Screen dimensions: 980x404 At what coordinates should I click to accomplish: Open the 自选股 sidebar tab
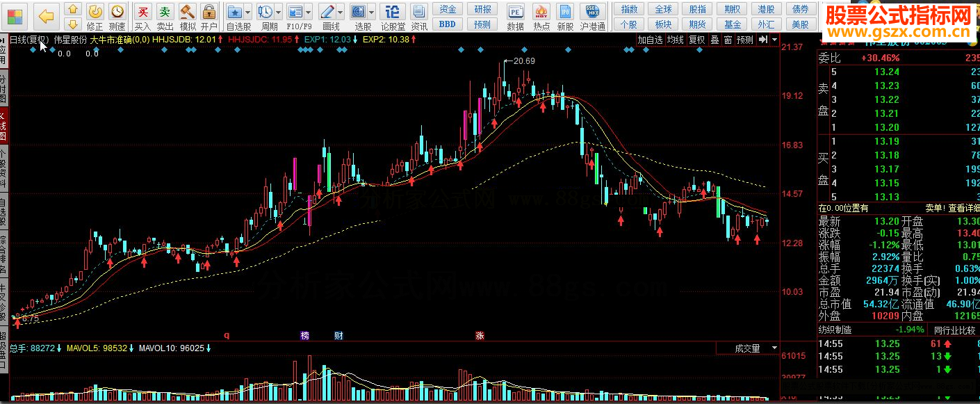point(3,212)
